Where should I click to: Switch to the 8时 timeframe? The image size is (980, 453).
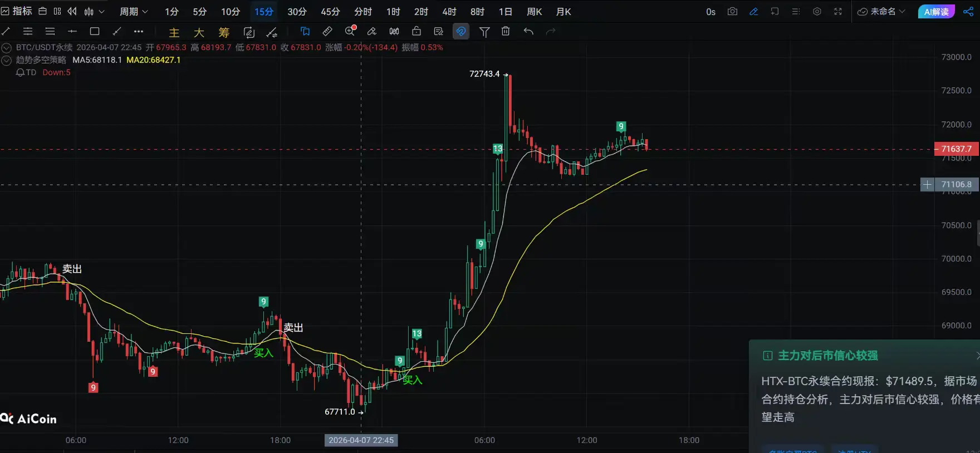[477, 12]
